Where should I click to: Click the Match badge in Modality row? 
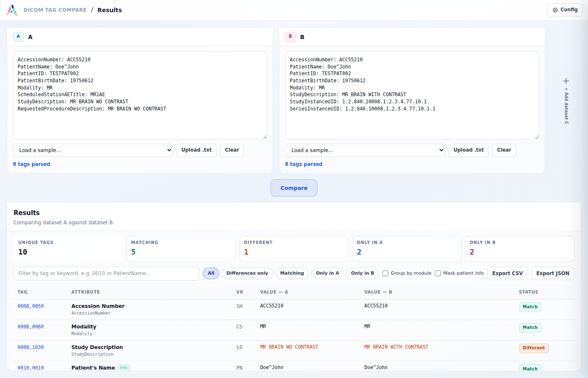[530, 328]
